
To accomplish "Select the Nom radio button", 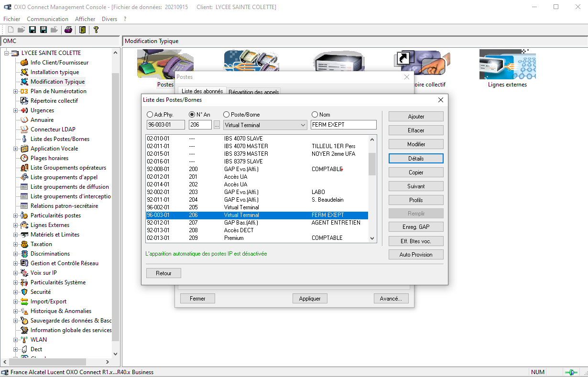I will (315, 115).
